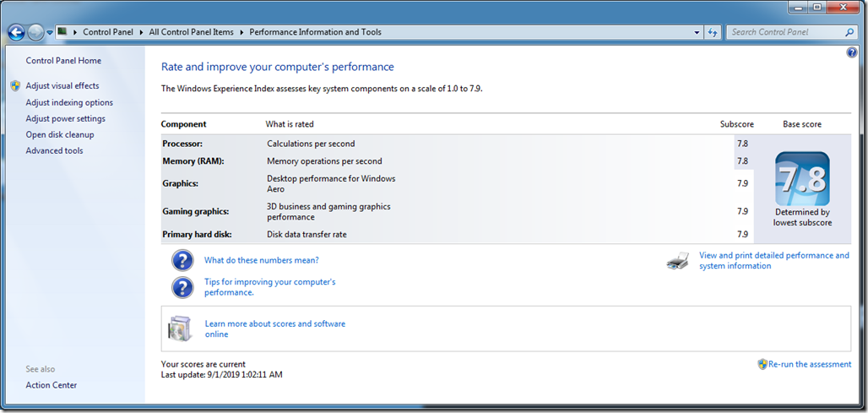Image resolution: width=868 pixels, height=413 pixels.
Task: Click the Memory (RAM) row label
Action: coord(195,161)
